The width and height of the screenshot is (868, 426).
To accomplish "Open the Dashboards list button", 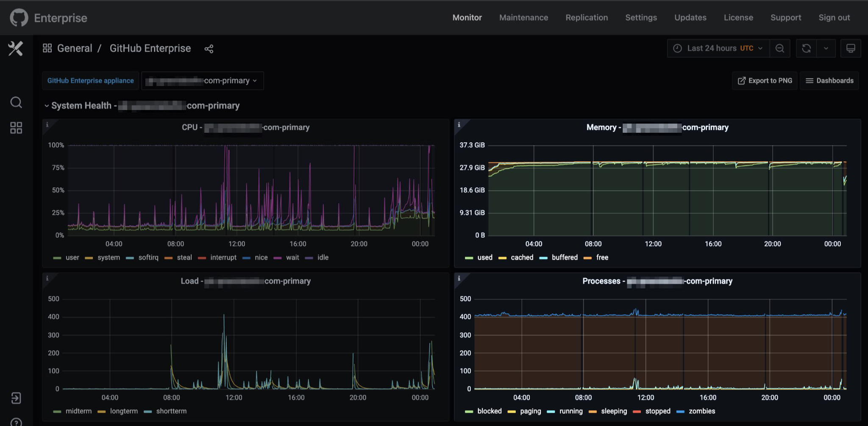I will click(x=829, y=81).
